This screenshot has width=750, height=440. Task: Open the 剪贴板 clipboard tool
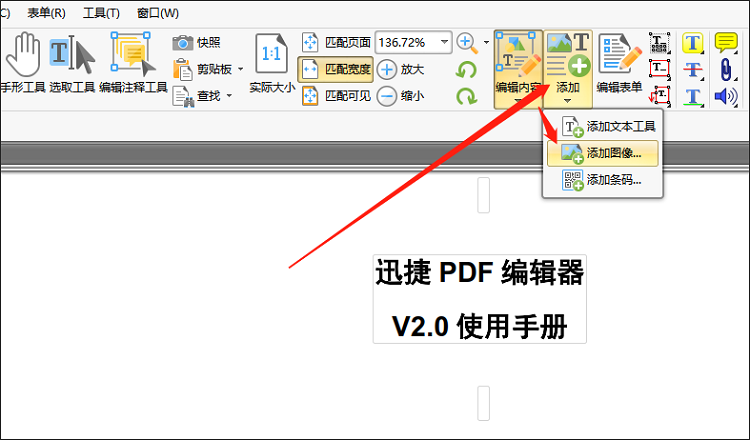click(202, 69)
